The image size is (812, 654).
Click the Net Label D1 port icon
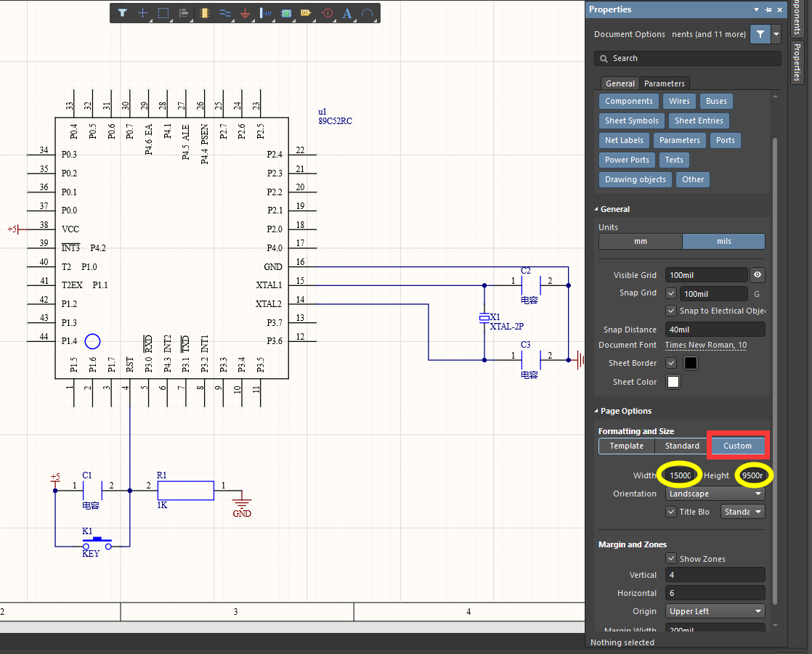tap(306, 13)
